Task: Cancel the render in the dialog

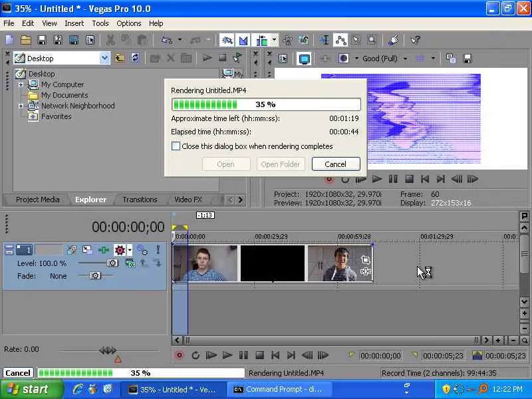Action: point(336,164)
